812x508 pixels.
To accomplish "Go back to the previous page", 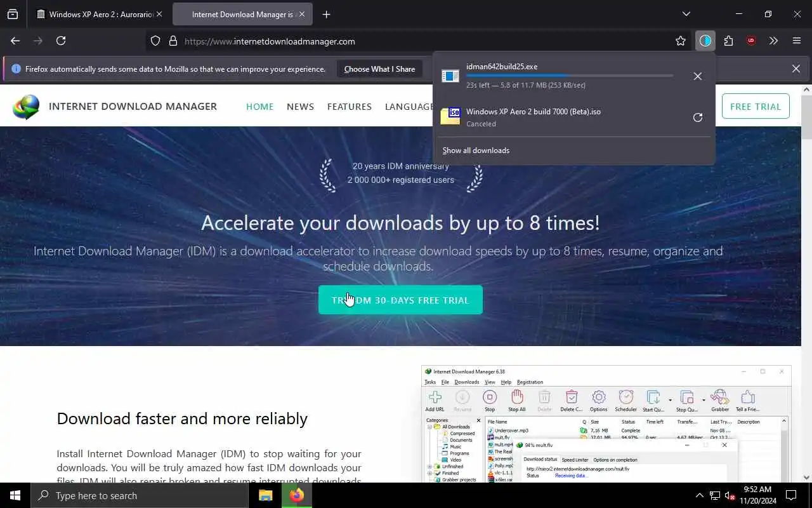I will [x=15, y=41].
